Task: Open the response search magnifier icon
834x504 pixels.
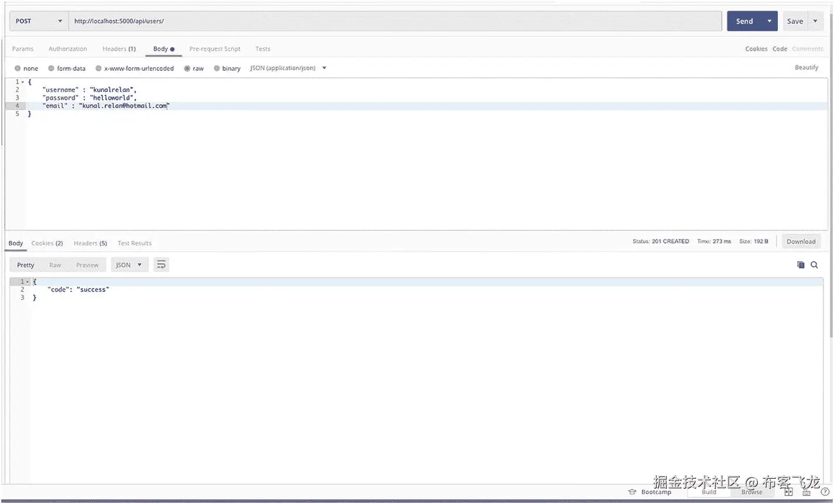Action: click(x=814, y=265)
